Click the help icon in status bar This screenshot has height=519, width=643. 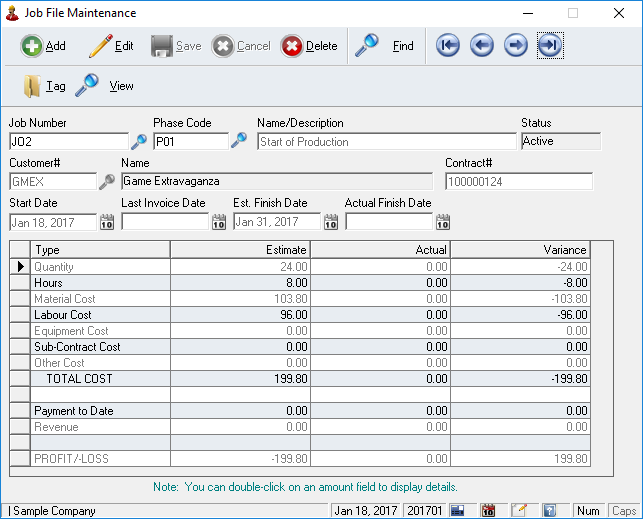[x=548, y=511]
